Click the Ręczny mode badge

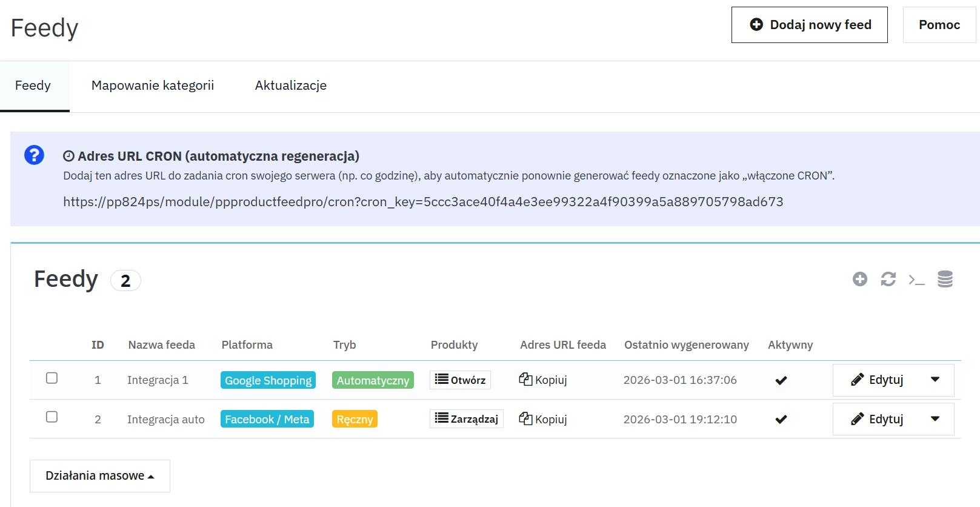[355, 419]
